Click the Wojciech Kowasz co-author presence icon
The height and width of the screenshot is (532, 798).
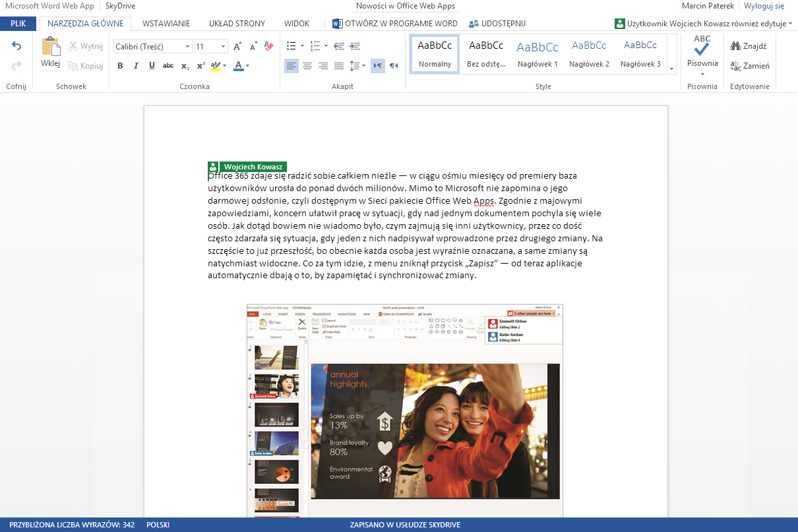[x=213, y=167]
